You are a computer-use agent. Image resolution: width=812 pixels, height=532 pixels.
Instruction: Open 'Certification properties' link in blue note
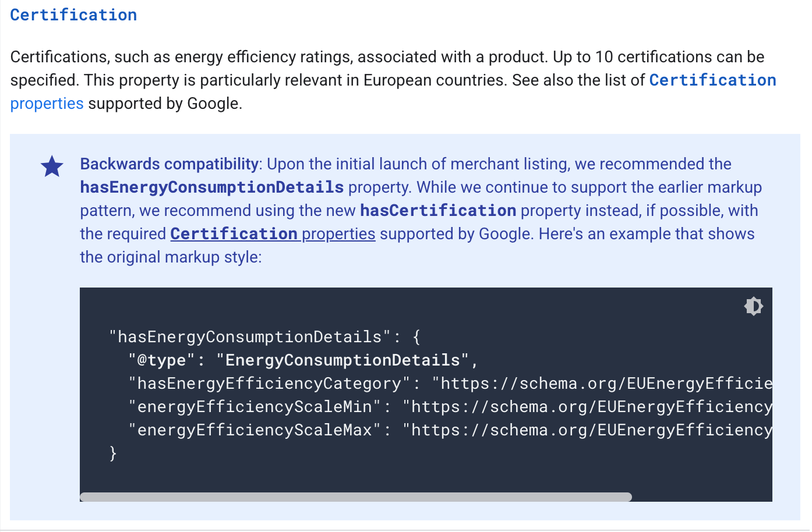[273, 234]
